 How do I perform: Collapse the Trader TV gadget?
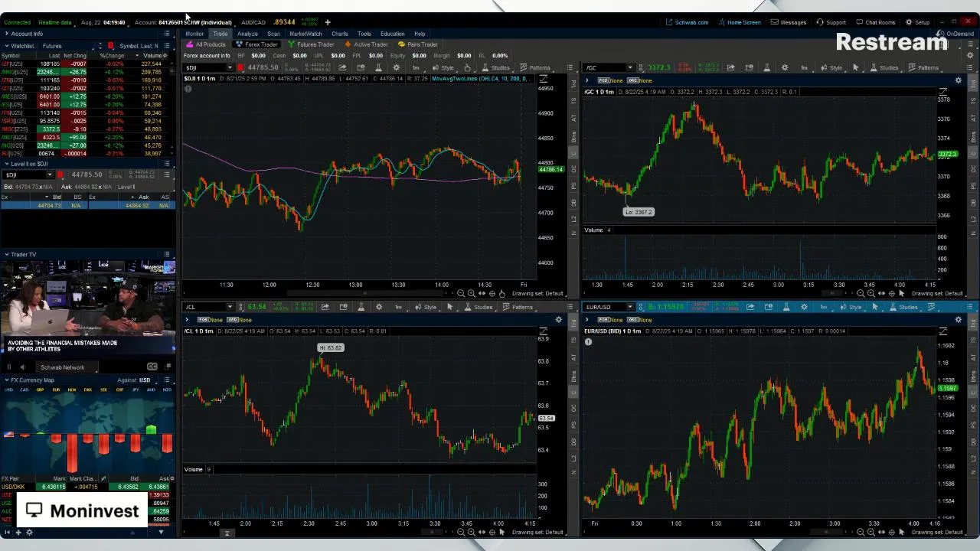tap(6, 254)
